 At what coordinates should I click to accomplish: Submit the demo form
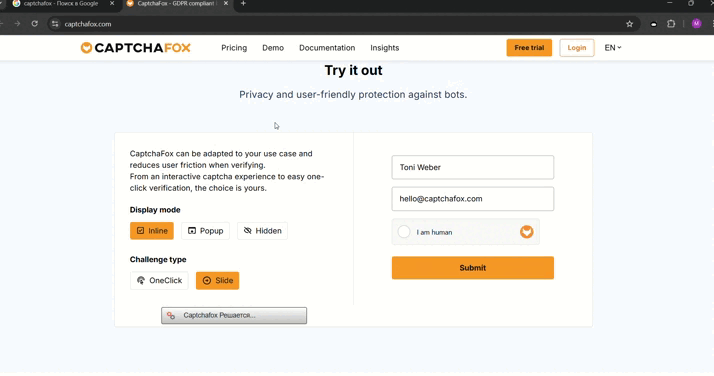(x=473, y=268)
